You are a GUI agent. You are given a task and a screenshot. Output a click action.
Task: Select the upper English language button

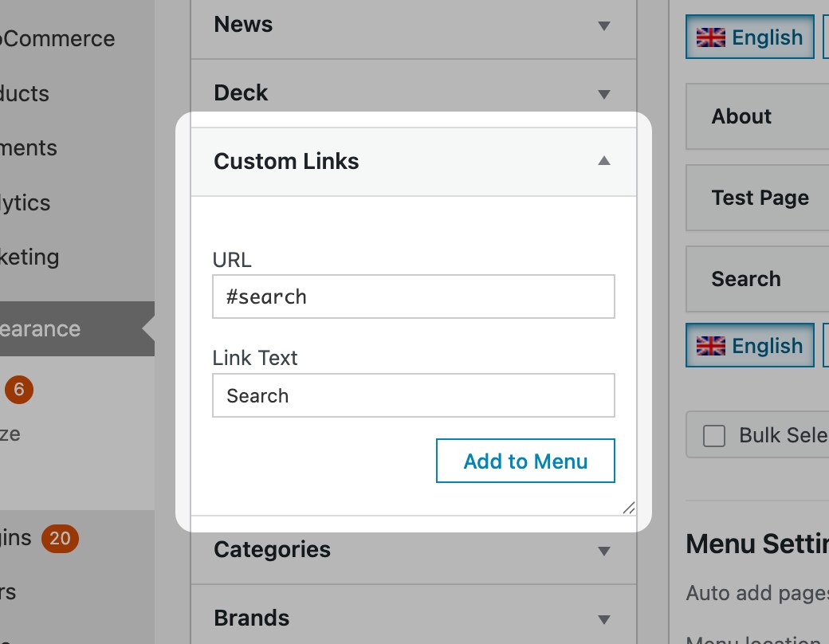[750, 37]
